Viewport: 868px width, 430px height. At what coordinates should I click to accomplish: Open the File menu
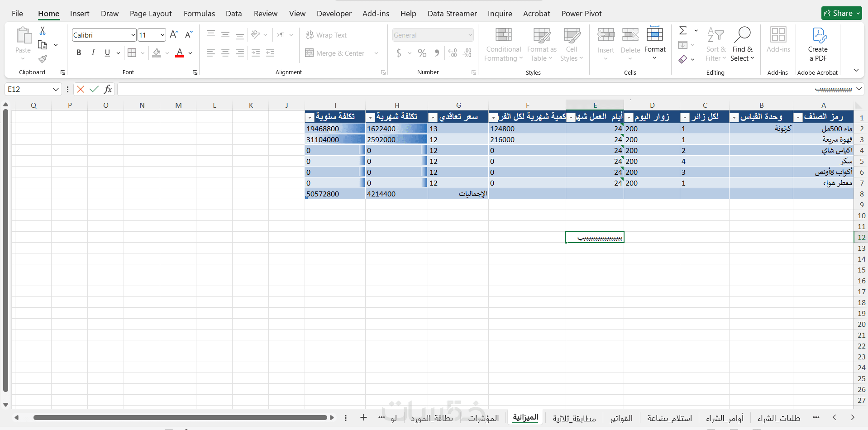tap(17, 14)
